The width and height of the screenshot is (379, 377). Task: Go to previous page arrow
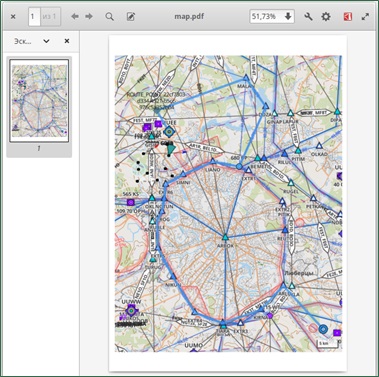tap(75, 16)
